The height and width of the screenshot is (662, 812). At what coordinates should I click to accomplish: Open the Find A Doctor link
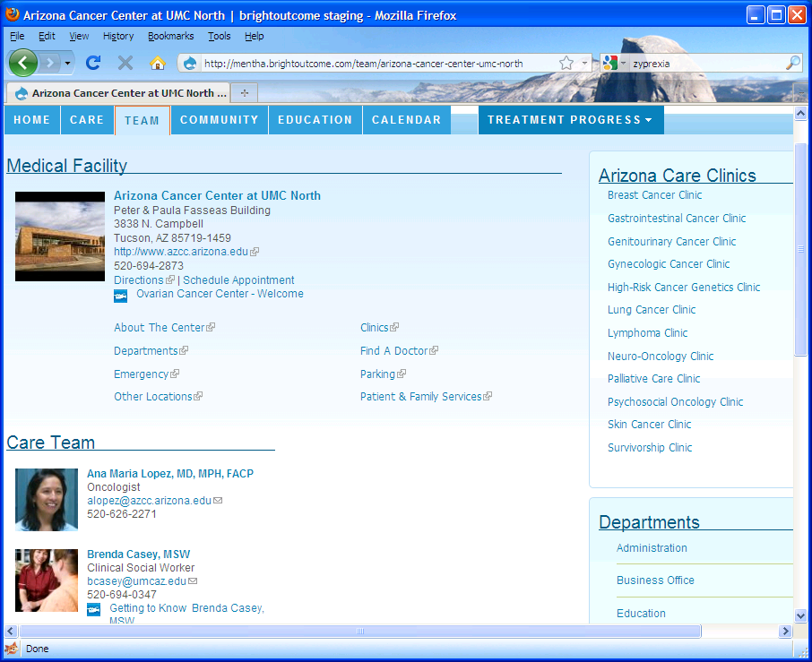pos(394,351)
